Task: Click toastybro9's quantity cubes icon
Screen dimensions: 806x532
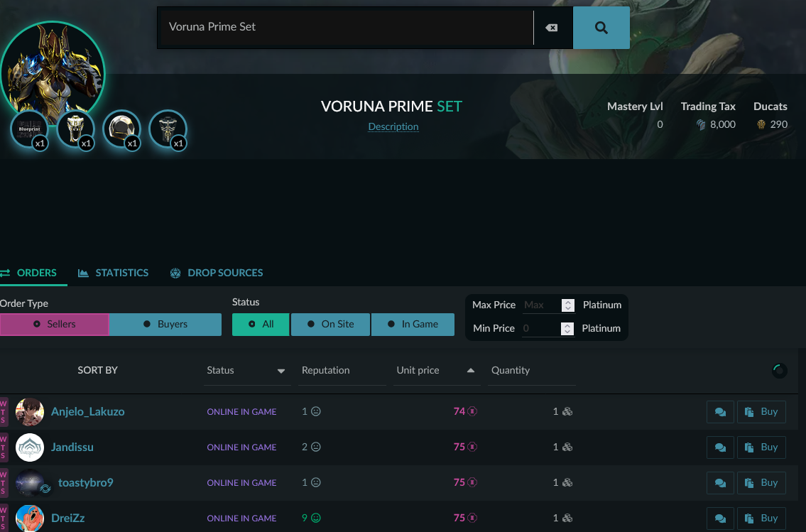Action: point(567,482)
